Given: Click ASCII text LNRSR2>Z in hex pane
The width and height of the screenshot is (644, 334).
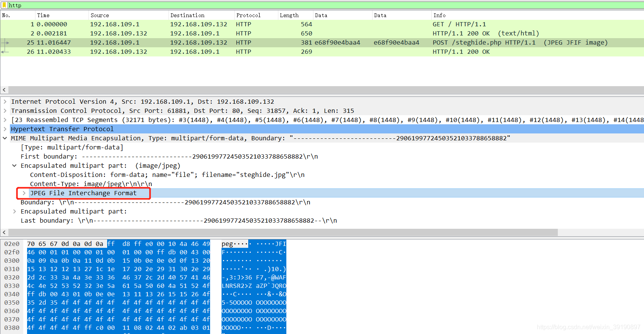Looking at the screenshot, I should click(237, 286).
